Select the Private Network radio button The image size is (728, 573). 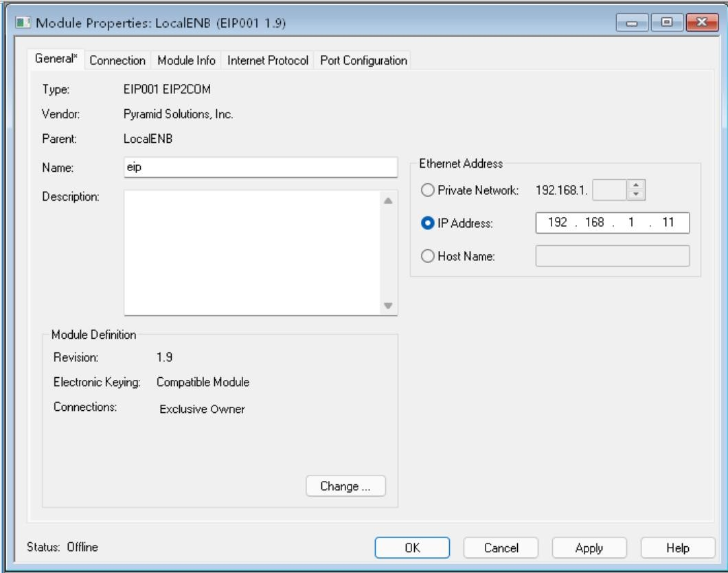(427, 190)
